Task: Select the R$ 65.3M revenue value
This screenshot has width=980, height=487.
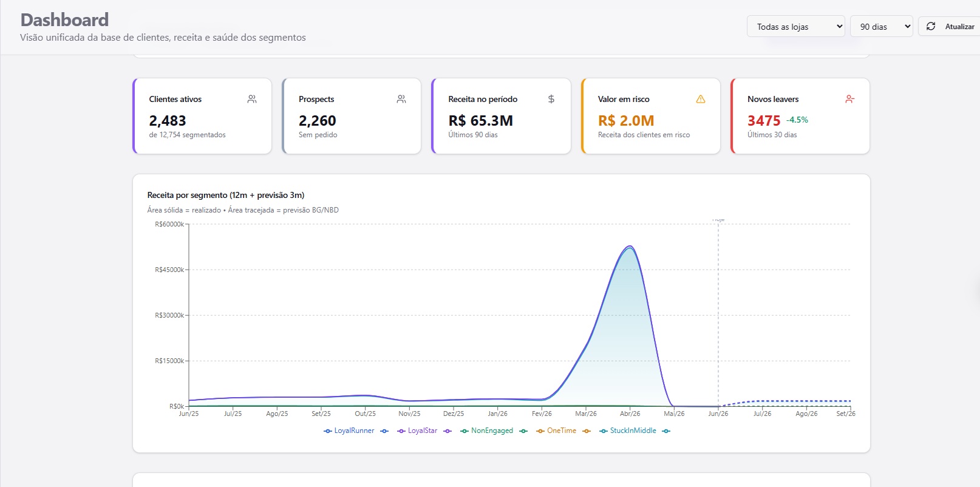Action: point(480,121)
